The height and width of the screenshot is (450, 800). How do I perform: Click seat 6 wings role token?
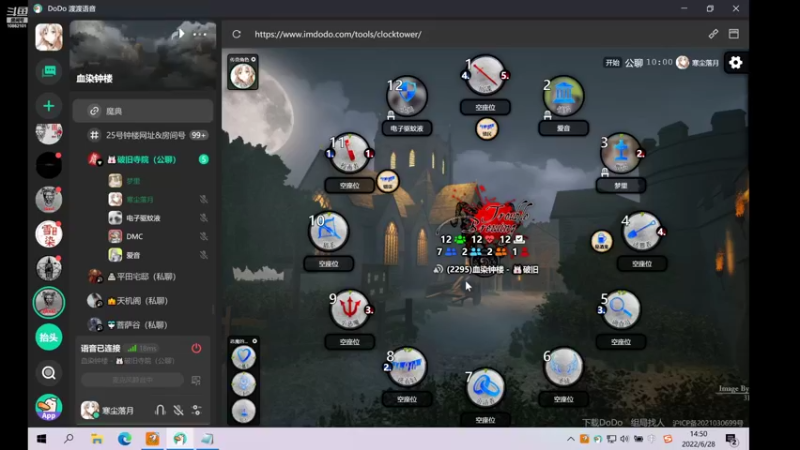click(x=563, y=367)
